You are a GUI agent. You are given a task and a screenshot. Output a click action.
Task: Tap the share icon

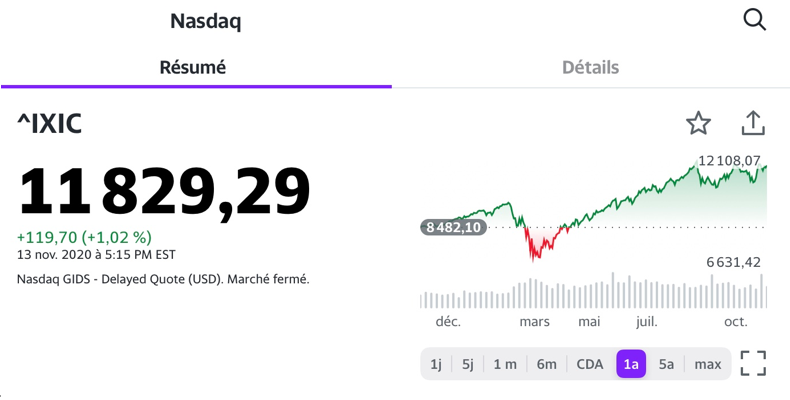tap(753, 123)
